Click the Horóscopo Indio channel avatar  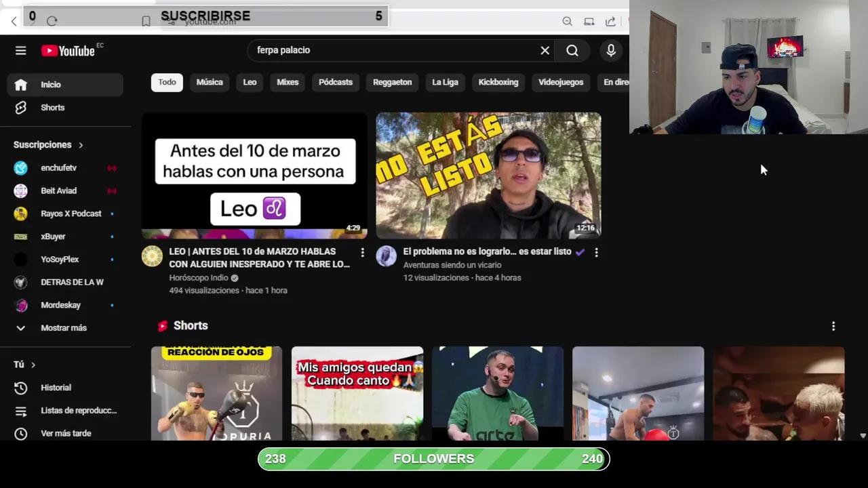(x=152, y=256)
